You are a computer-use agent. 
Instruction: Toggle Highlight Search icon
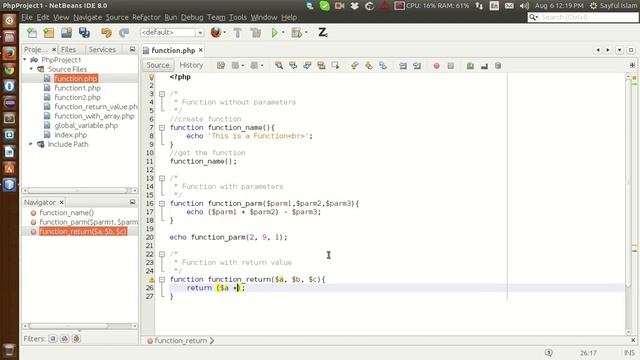coord(321,66)
